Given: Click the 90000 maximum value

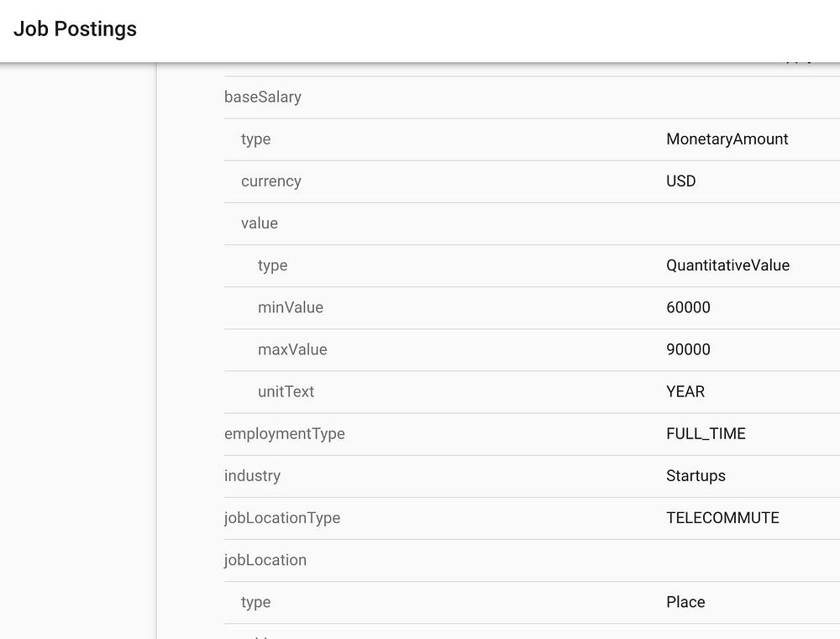Looking at the screenshot, I should 688,349.
